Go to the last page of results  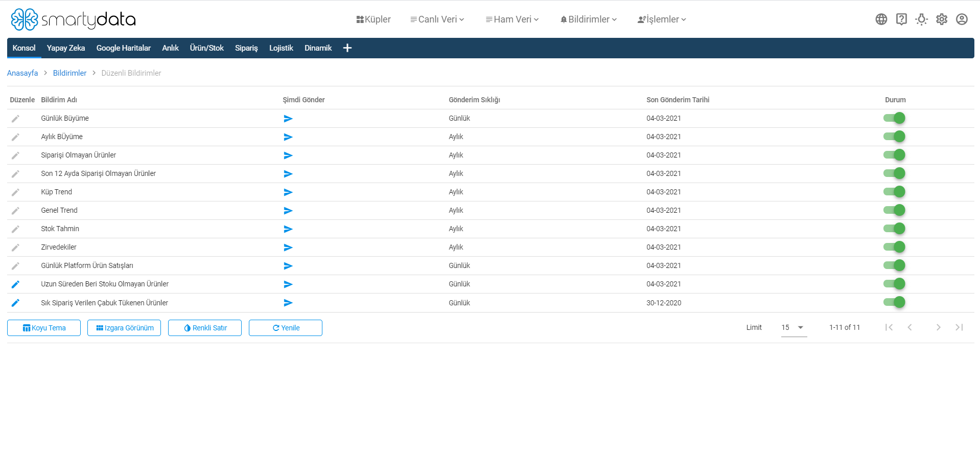[x=959, y=327]
